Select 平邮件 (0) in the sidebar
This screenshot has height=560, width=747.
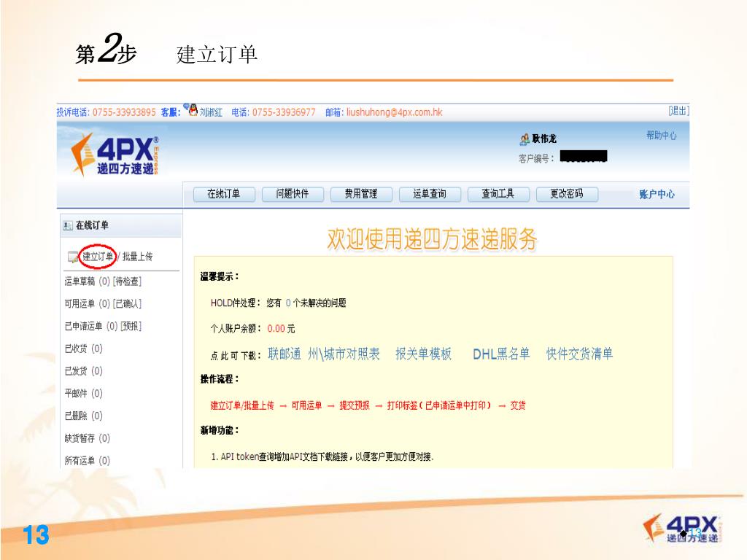point(83,393)
